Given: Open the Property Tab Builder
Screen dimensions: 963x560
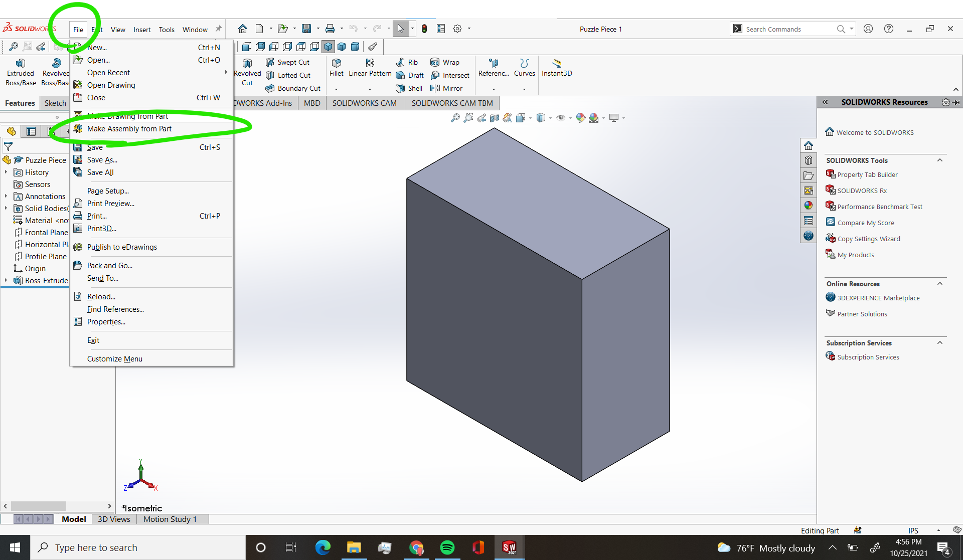Looking at the screenshot, I should pos(868,174).
